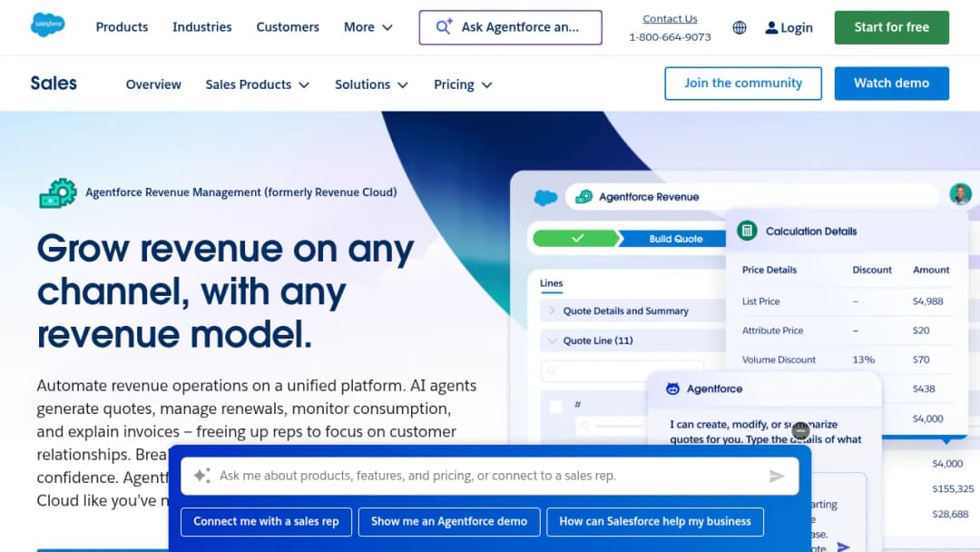Click the Price Details column header

(x=769, y=270)
